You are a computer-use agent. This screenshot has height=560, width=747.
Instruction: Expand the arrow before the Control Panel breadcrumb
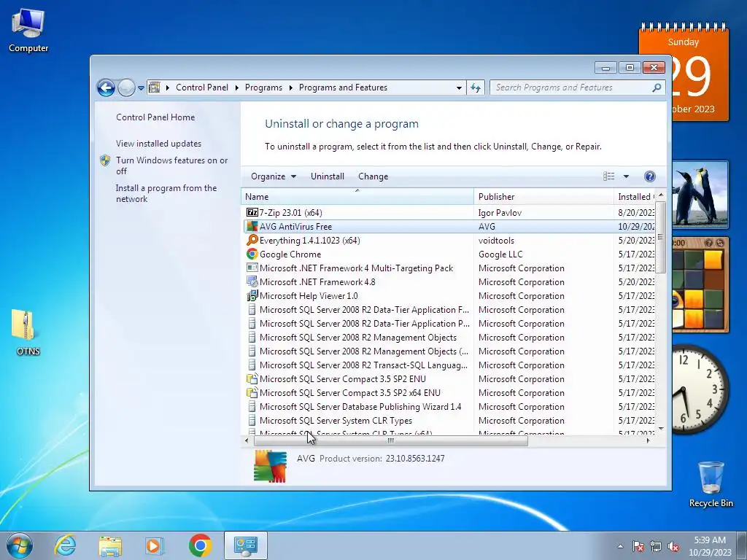168,87
